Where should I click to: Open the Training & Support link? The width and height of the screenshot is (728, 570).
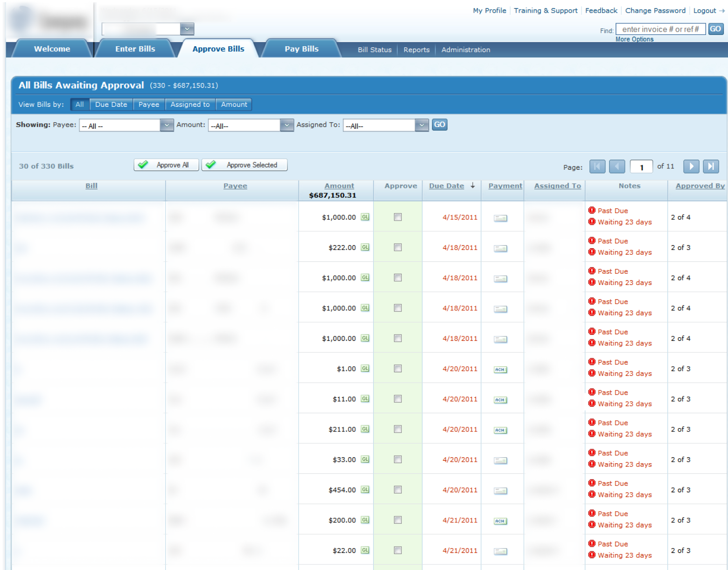(x=546, y=10)
